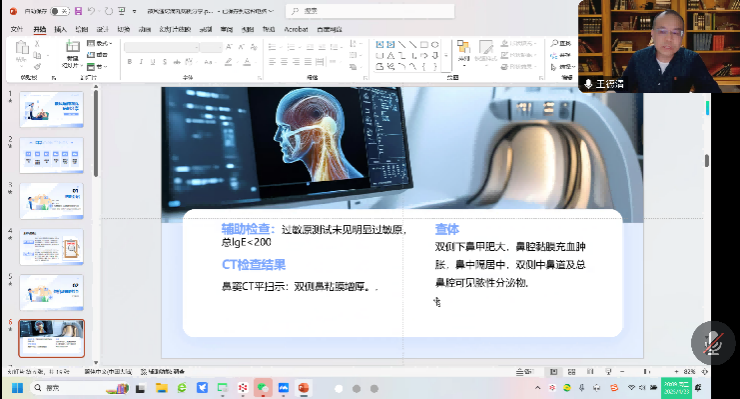This screenshot has height=399, width=740.
Task: Open the 设计 (Design) ribbon tab
Action: [x=102, y=29]
